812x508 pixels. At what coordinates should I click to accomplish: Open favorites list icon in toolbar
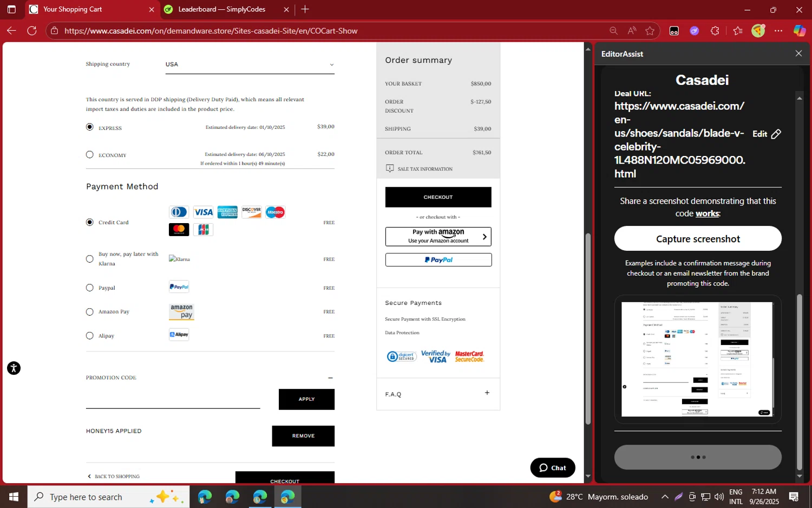pos(738,31)
